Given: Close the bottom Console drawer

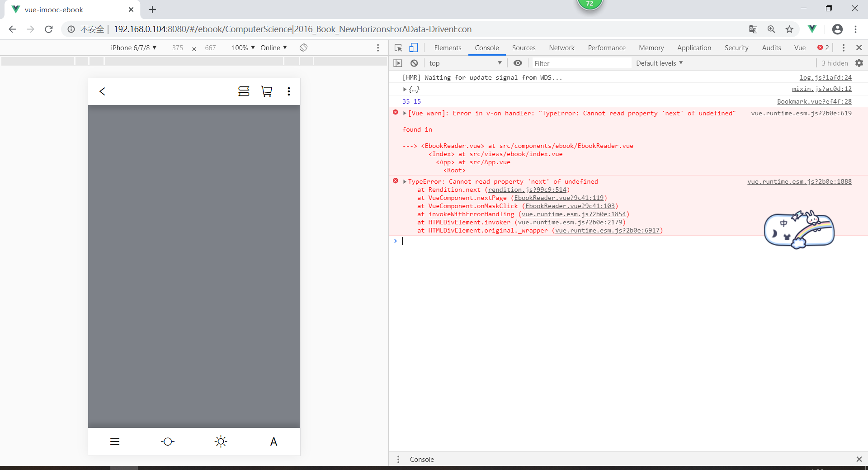Looking at the screenshot, I should [x=859, y=459].
